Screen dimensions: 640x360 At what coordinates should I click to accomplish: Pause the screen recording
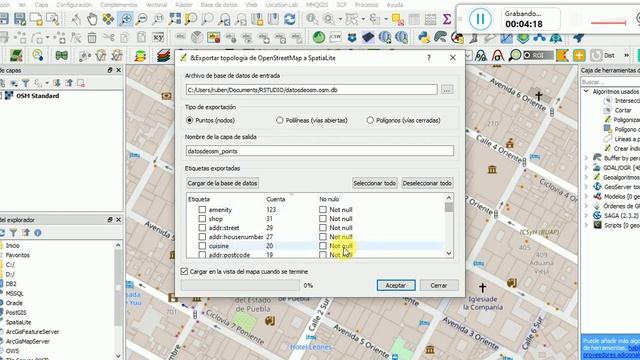(x=480, y=19)
